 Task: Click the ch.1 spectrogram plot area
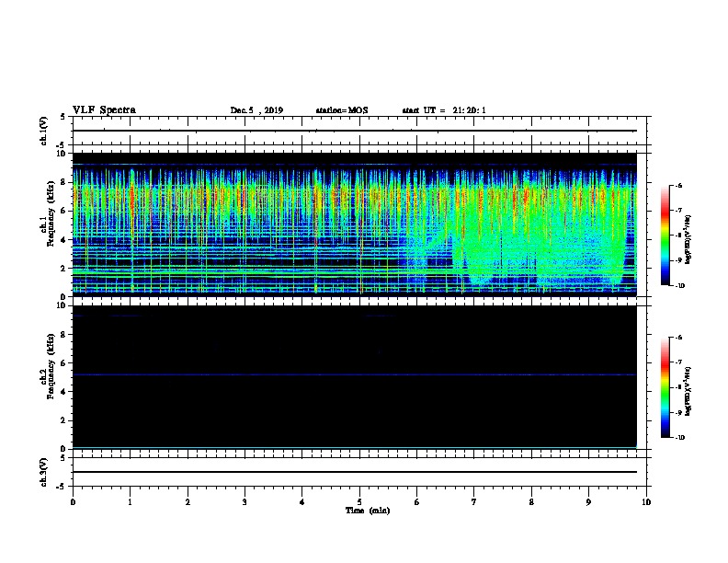click(x=354, y=224)
